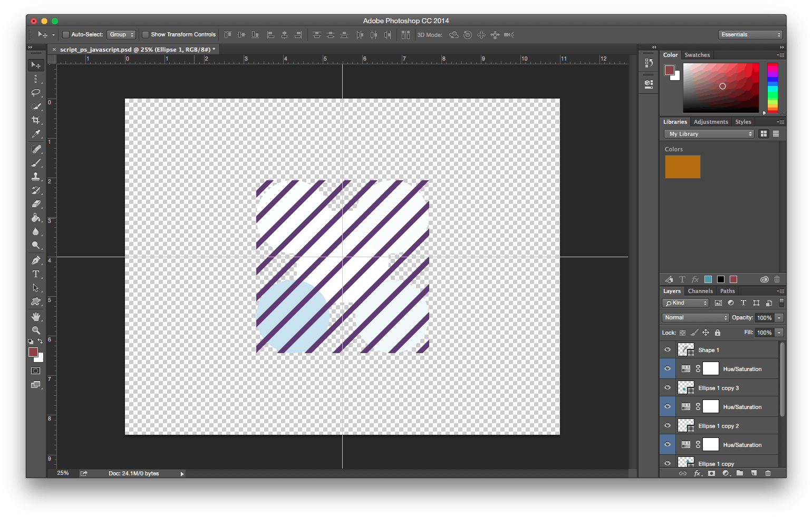812x517 pixels.
Task: Select the Path Selection tool
Action: [36, 288]
